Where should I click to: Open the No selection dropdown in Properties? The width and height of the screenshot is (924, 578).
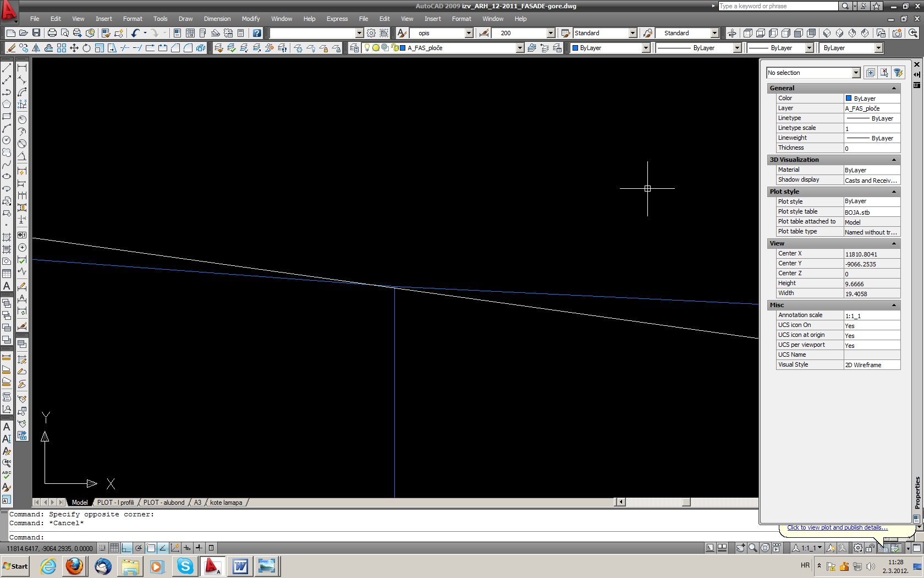tap(856, 73)
